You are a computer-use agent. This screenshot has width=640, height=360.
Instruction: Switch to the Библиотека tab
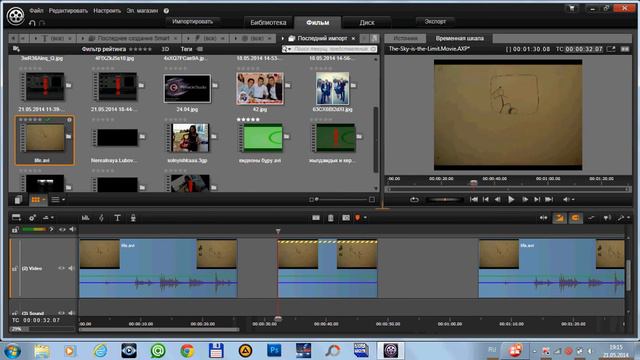pyautogui.click(x=268, y=22)
